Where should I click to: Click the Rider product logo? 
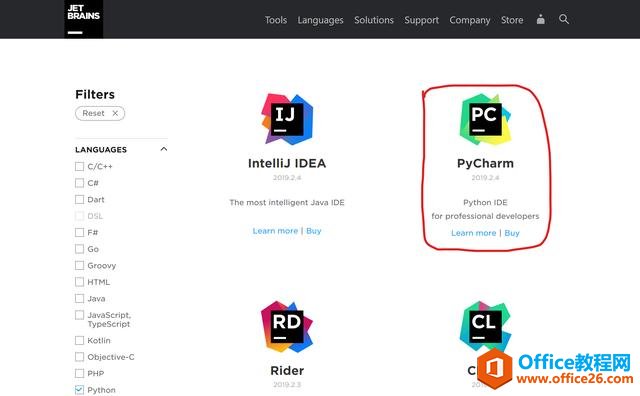pyautogui.click(x=287, y=327)
